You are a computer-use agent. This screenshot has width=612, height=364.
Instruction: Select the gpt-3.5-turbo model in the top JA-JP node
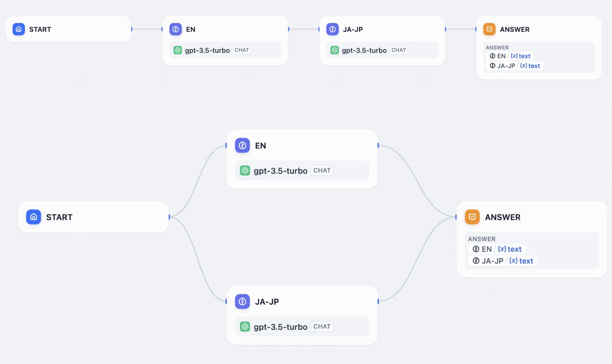pyautogui.click(x=364, y=50)
